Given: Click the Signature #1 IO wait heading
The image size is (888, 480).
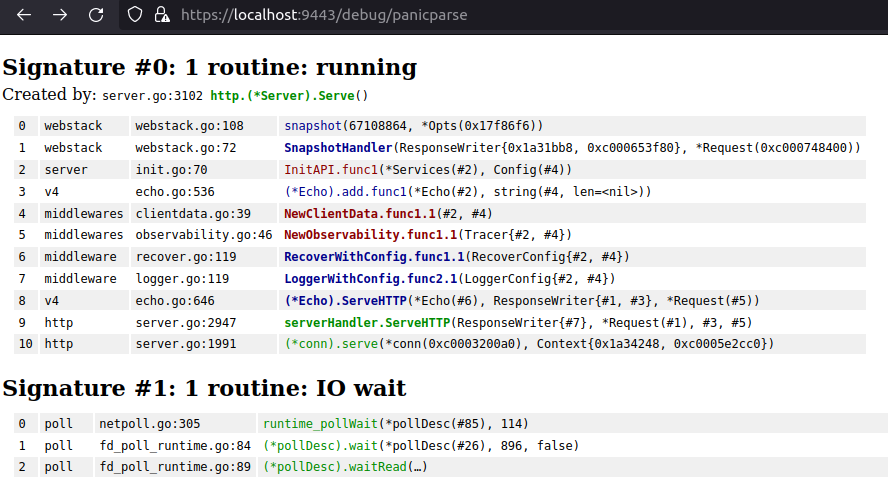Looking at the screenshot, I should (x=204, y=388).
